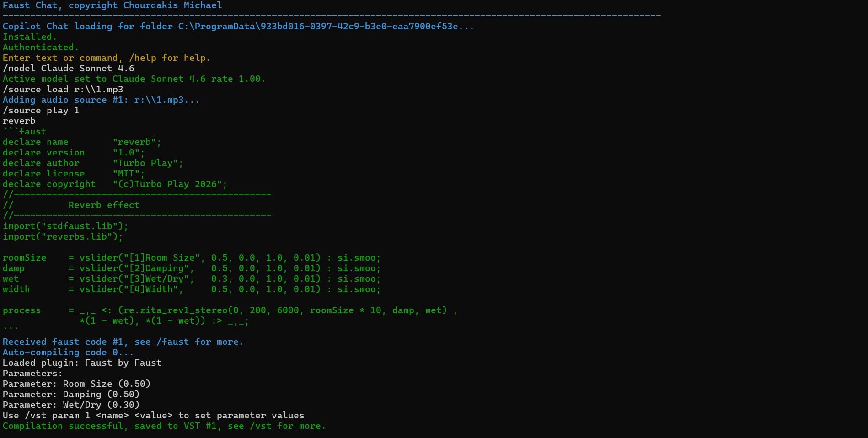Click the "/model Claude Sonnet 4.6" command line

pos(69,69)
